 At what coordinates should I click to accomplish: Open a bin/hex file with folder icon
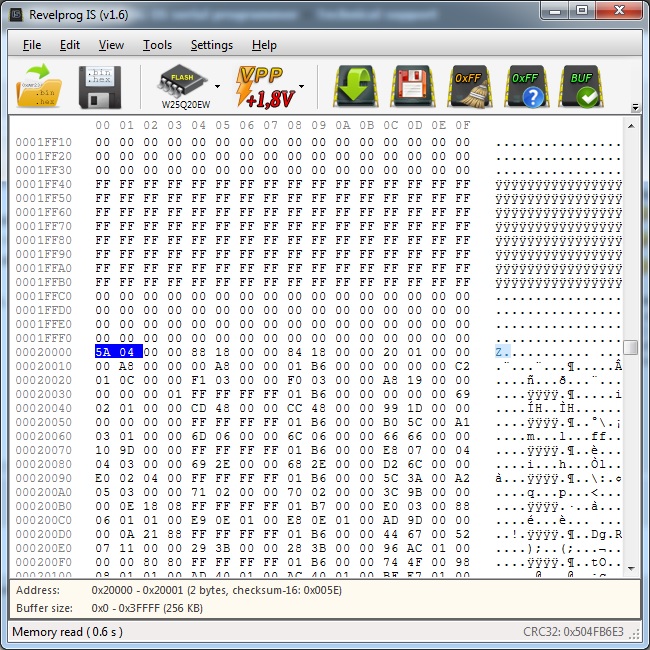click(x=40, y=87)
